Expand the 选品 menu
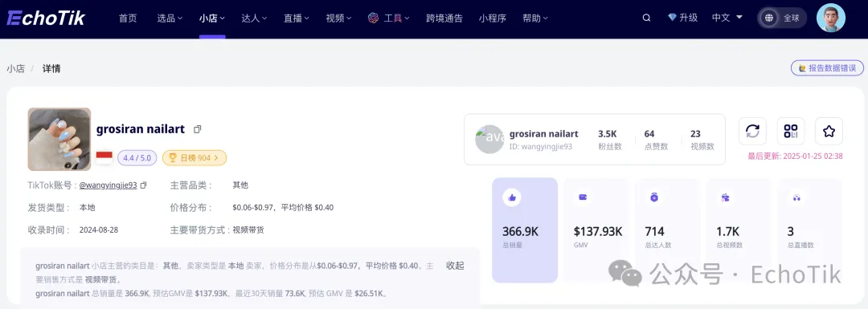 pos(170,18)
